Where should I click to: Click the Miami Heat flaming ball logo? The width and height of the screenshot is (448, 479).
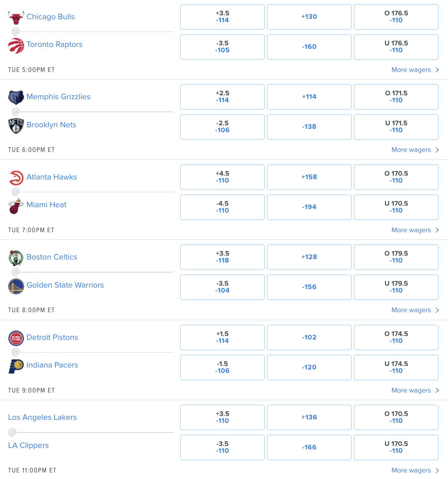tap(16, 206)
